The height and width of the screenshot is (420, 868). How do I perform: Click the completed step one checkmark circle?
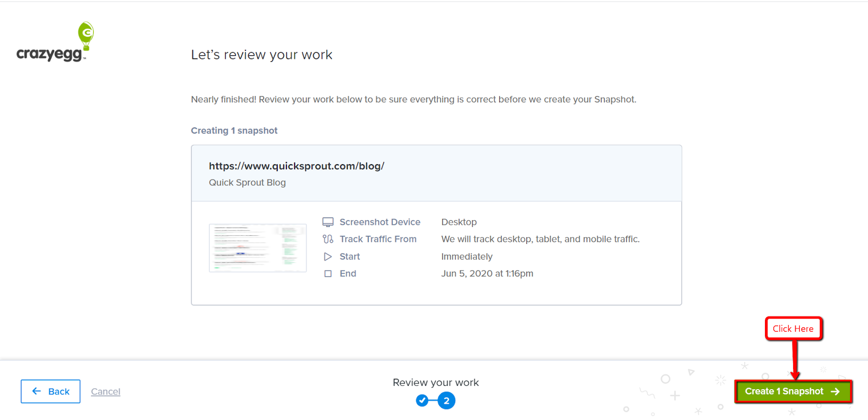coord(422,400)
